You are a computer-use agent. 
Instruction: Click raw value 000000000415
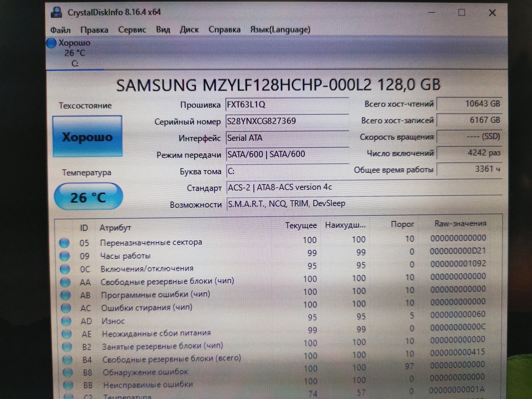click(x=458, y=352)
